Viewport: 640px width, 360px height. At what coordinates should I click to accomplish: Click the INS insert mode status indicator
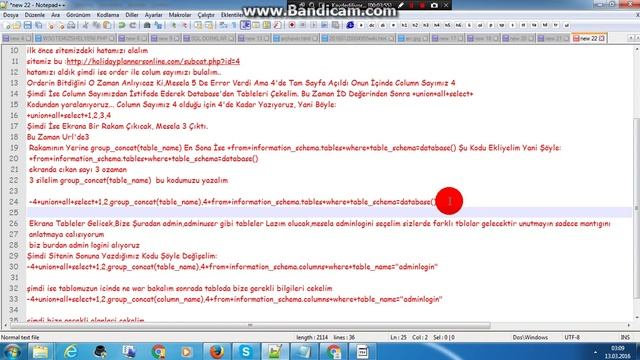[x=625, y=338]
